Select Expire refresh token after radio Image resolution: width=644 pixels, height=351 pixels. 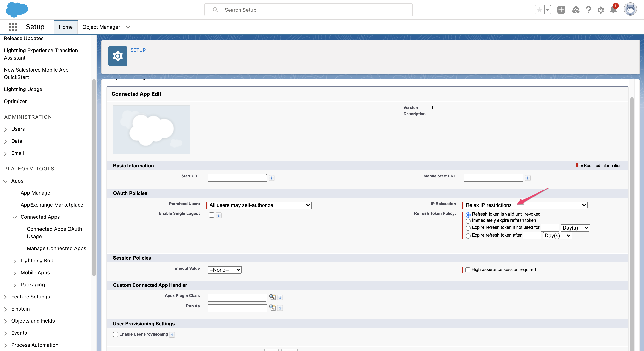(468, 236)
